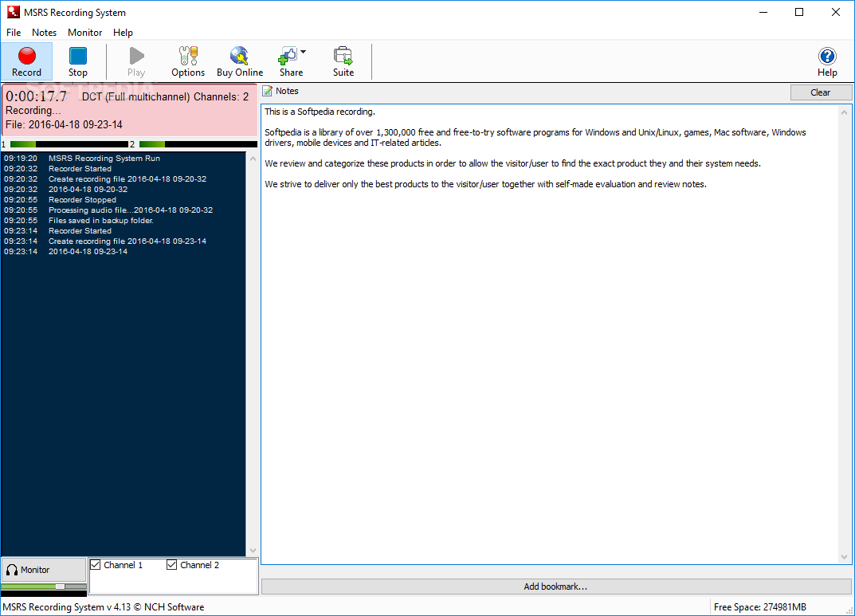Click the MSRS app title icon
This screenshot has height=616, width=855.
[13, 12]
